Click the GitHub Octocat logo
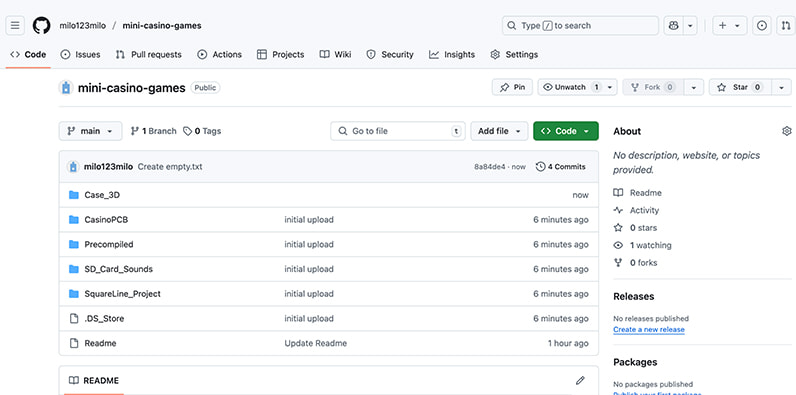 coord(42,25)
